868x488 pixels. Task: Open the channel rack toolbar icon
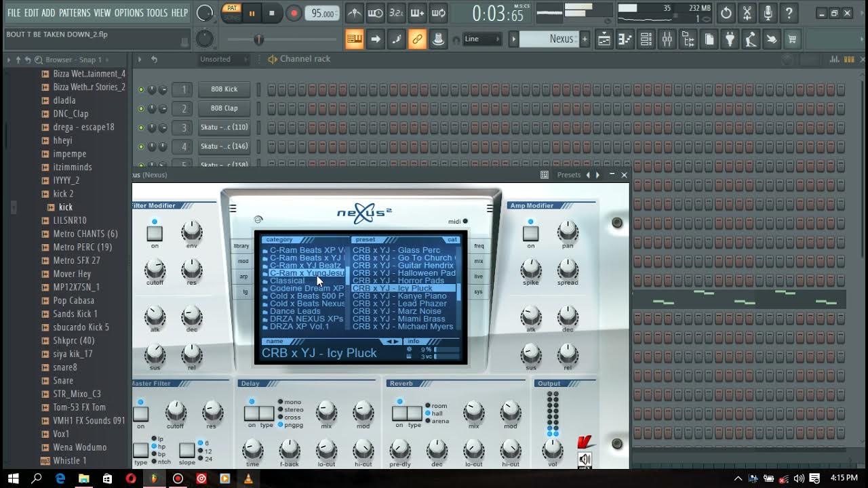click(x=646, y=39)
